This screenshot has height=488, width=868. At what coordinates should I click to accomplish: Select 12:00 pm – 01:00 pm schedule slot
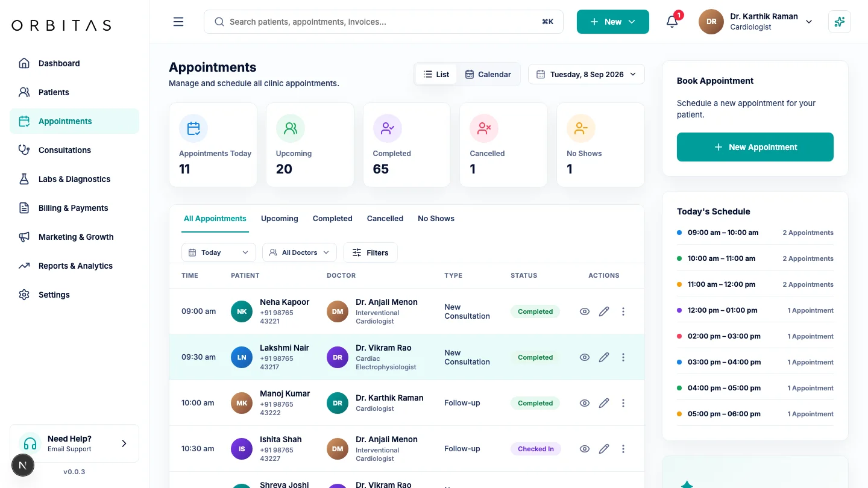(x=755, y=310)
